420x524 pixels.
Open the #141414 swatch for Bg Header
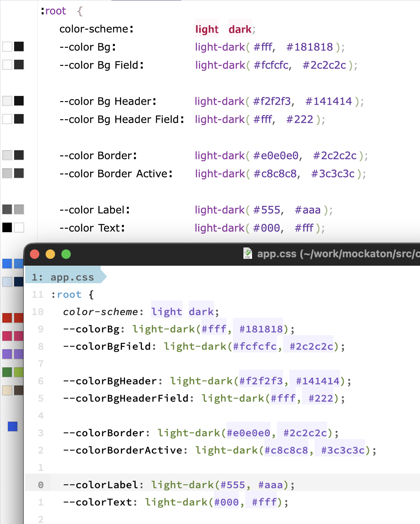pos(19,101)
